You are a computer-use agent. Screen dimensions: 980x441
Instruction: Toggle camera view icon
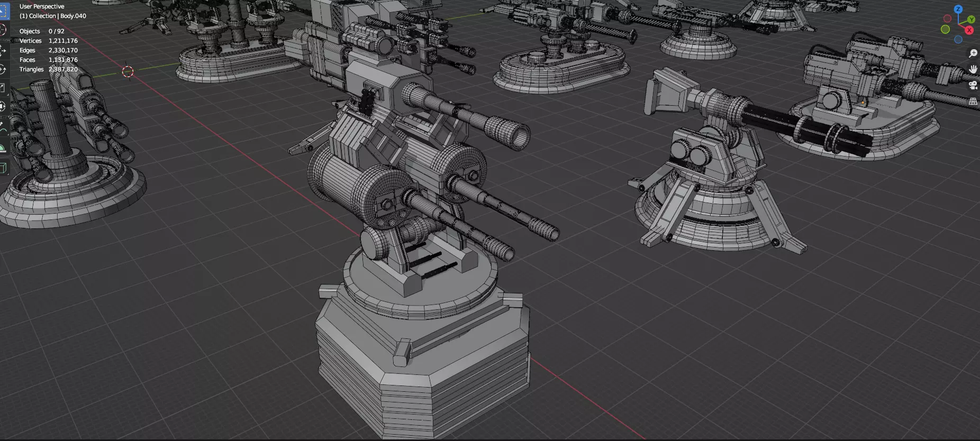click(973, 85)
